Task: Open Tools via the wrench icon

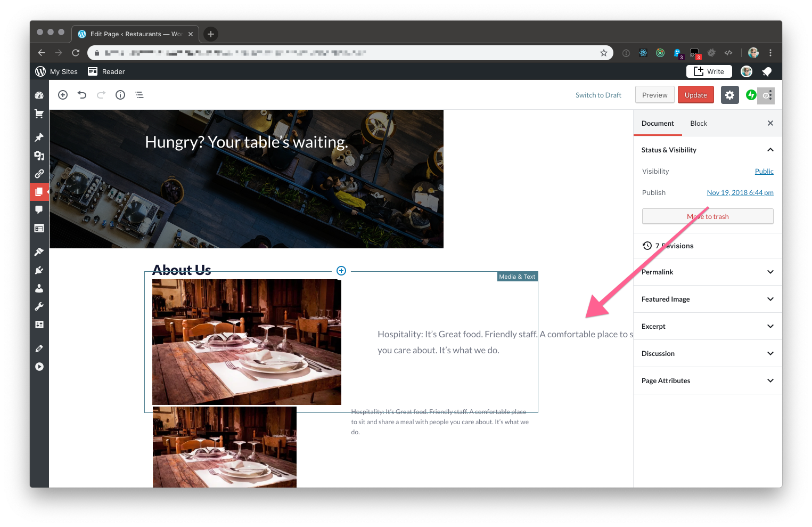Action: click(39, 306)
